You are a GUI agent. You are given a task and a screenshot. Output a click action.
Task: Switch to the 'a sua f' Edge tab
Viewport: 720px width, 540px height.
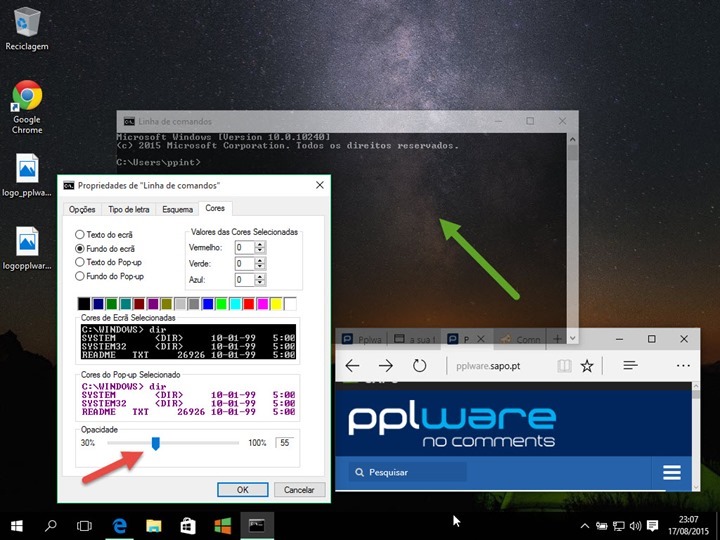click(413, 339)
